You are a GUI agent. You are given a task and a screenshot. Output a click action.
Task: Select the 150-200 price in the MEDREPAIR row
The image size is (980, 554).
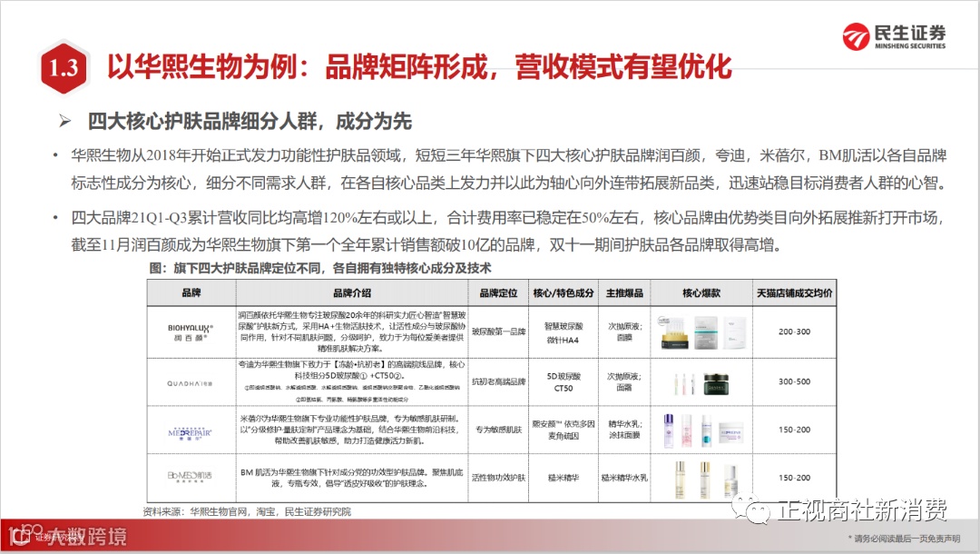(x=794, y=430)
